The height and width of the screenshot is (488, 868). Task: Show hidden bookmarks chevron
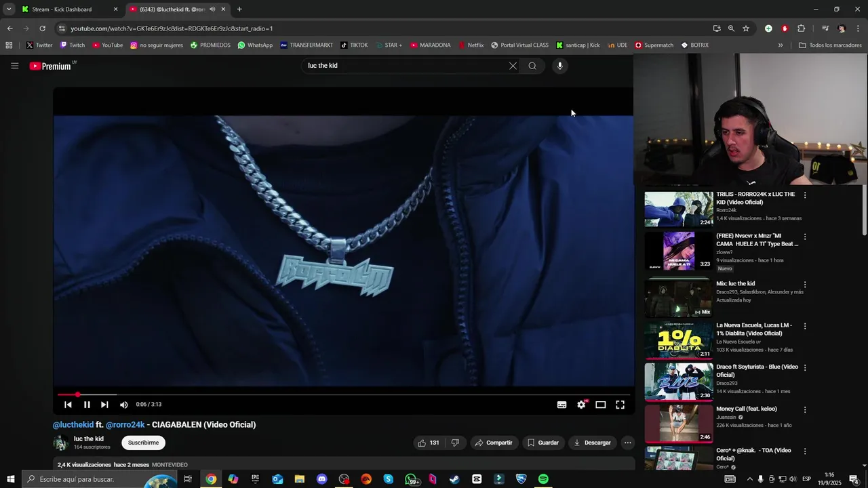click(x=781, y=45)
